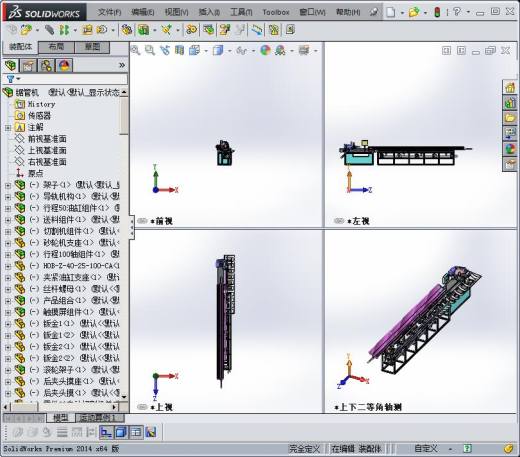This screenshot has width=520, height=457.
Task: Click the Open file button
Action: [414, 12]
